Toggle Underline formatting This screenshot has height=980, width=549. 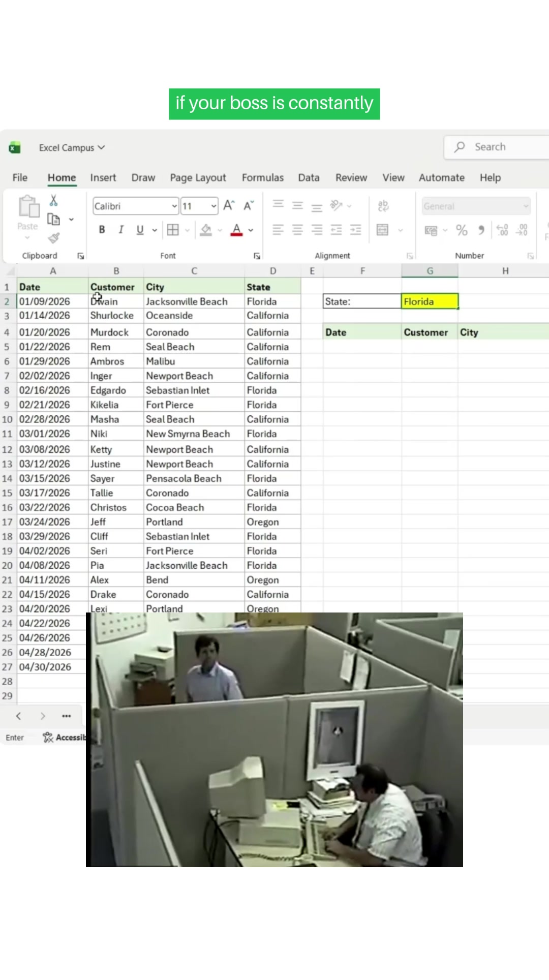(x=140, y=230)
